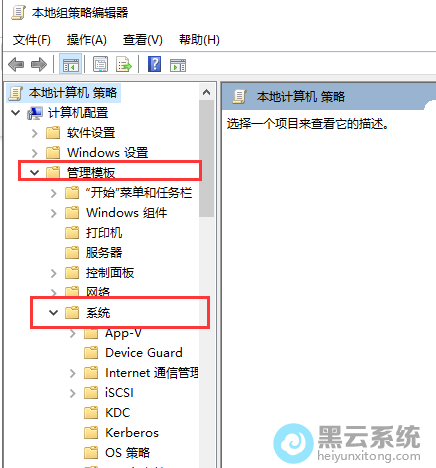Screen dimensions: 436x468
Task: Click the Export List toolbar icon
Action: [124, 64]
